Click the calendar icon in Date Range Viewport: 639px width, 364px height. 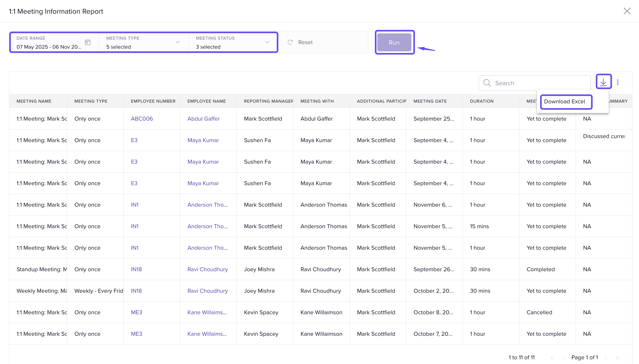point(87,42)
